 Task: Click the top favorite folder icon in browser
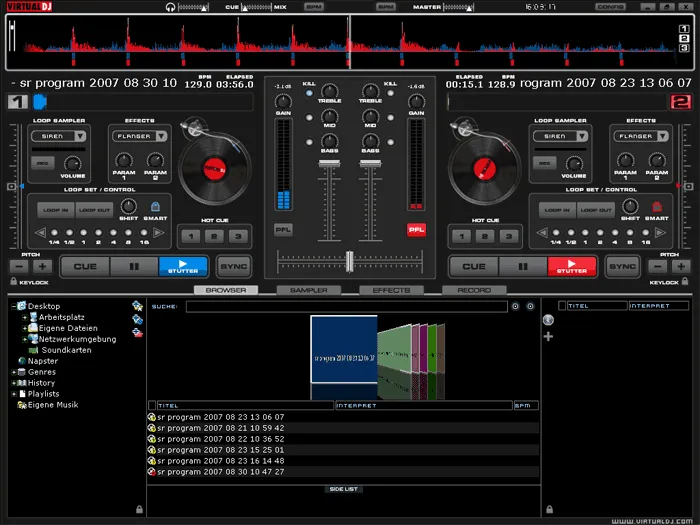[137, 306]
